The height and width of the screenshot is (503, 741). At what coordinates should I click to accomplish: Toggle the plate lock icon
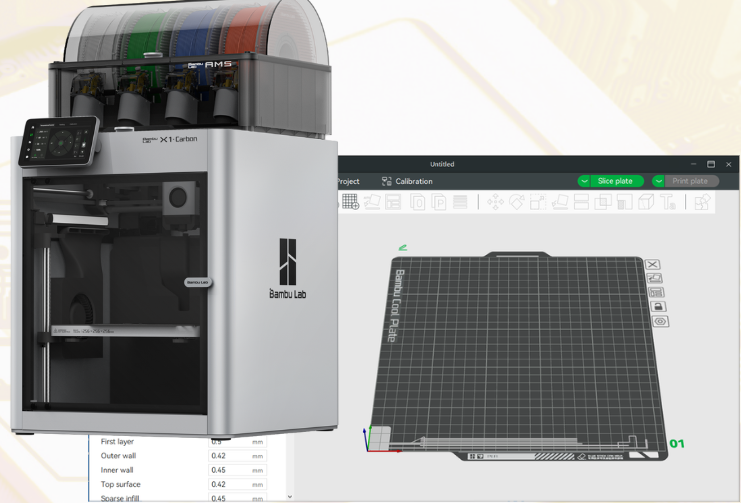(x=659, y=307)
